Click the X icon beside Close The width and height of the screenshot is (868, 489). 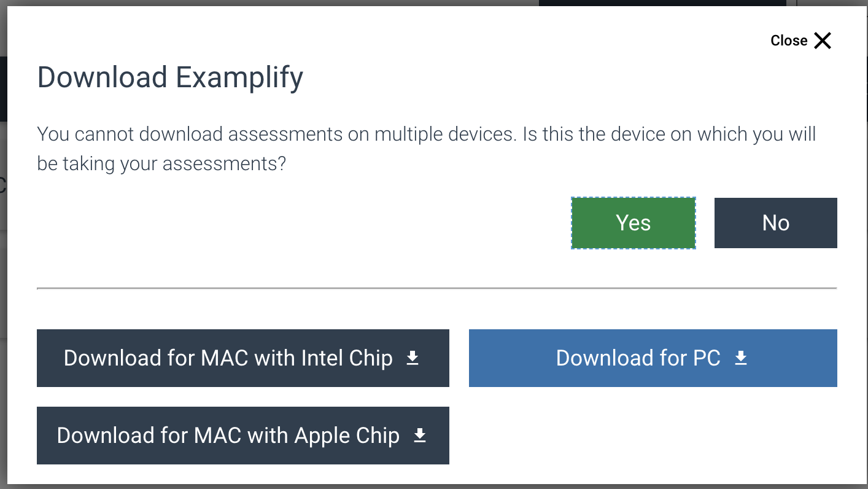coord(823,41)
